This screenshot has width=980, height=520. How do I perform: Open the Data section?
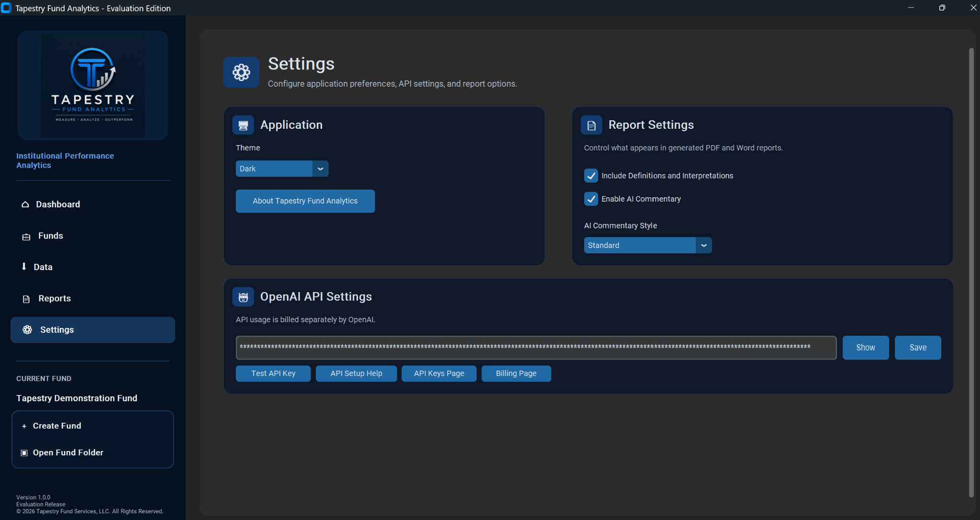tap(93, 267)
